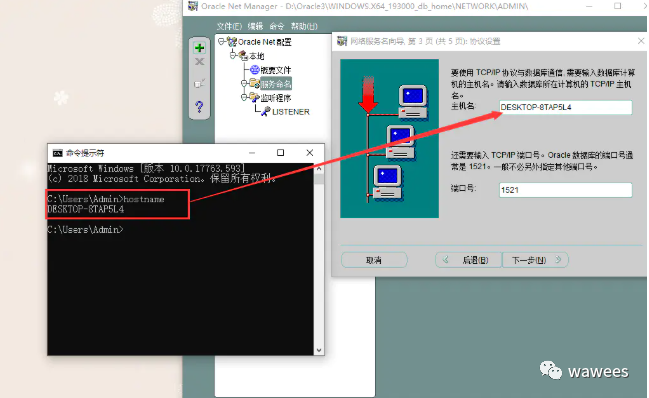Click the blue question mark help icon
The height and width of the screenshot is (398, 649).
[x=200, y=107]
